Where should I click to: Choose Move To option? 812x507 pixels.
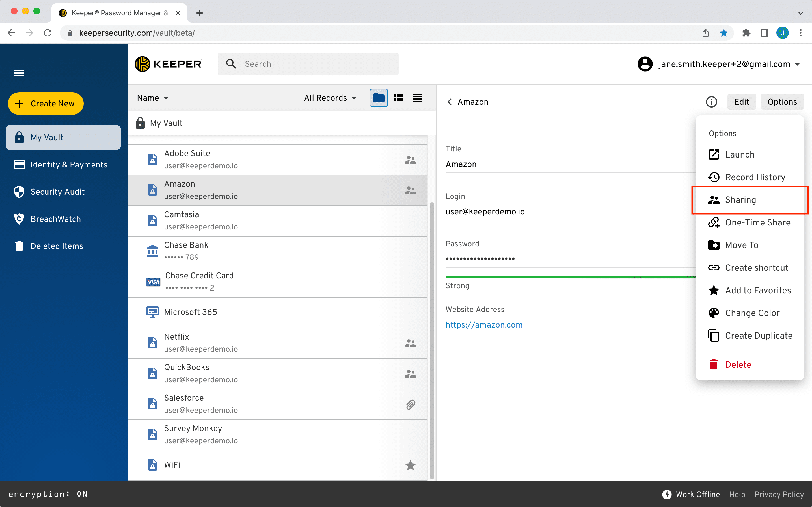749,245
